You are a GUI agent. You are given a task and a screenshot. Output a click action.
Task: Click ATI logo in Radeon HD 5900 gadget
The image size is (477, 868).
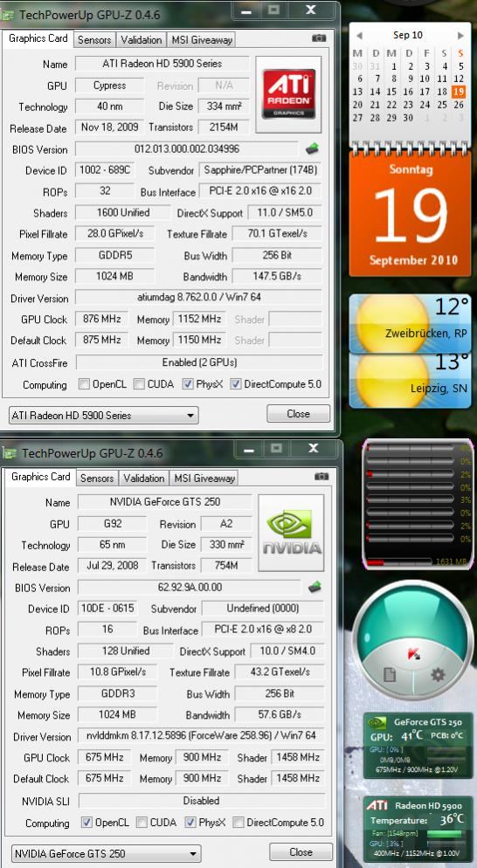pos(377,805)
